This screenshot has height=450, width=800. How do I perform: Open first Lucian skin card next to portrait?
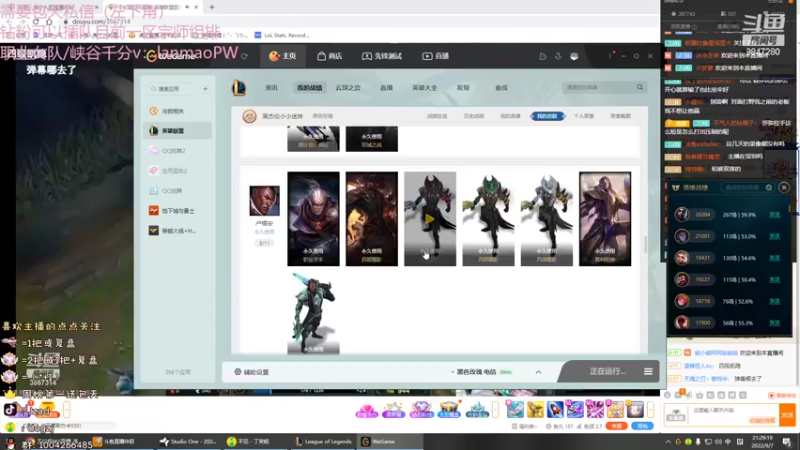(x=313, y=218)
